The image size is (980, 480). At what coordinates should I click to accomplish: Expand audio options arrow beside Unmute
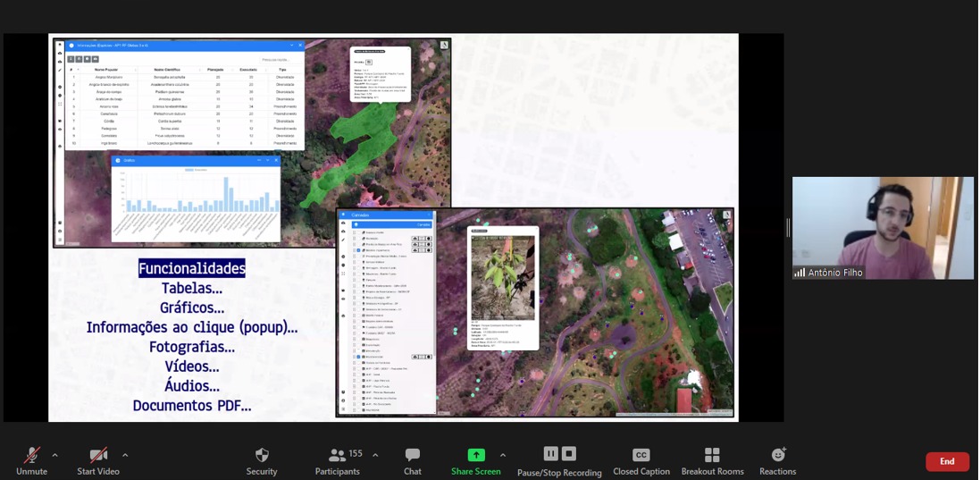coord(54,455)
